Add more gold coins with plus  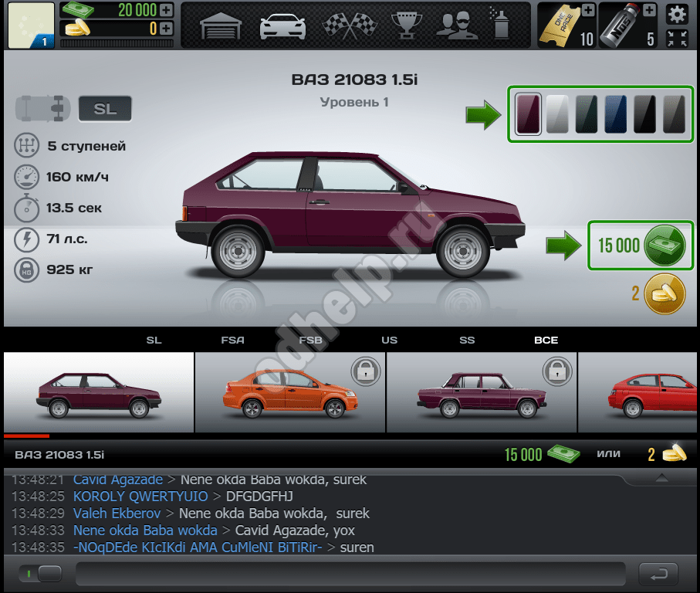coord(166,29)
